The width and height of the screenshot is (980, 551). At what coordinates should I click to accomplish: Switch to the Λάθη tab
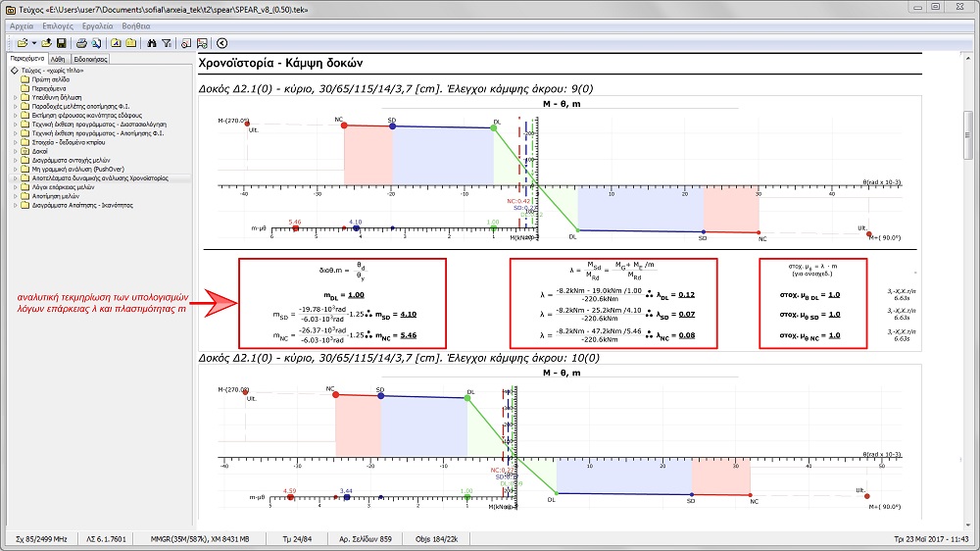click(x=59, y=59)
